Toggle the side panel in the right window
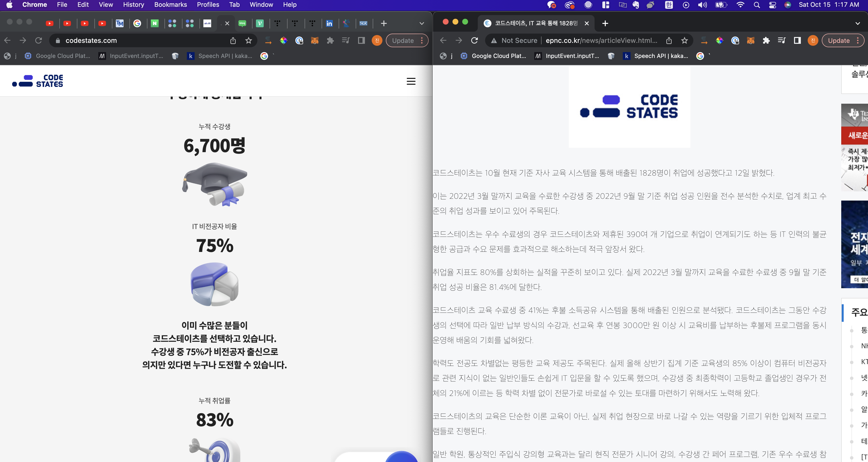The height and width of the screenshot is (462, 868). tap(797, 40)
